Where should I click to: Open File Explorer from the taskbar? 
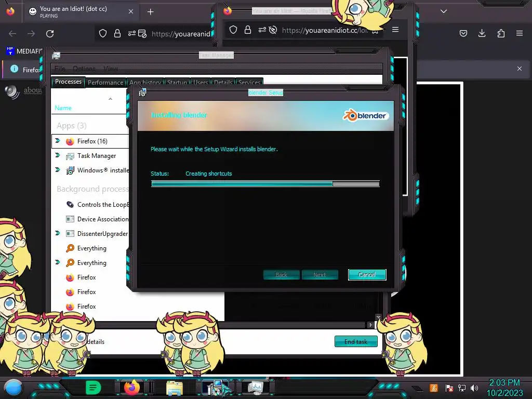click(x=175, y=388)
